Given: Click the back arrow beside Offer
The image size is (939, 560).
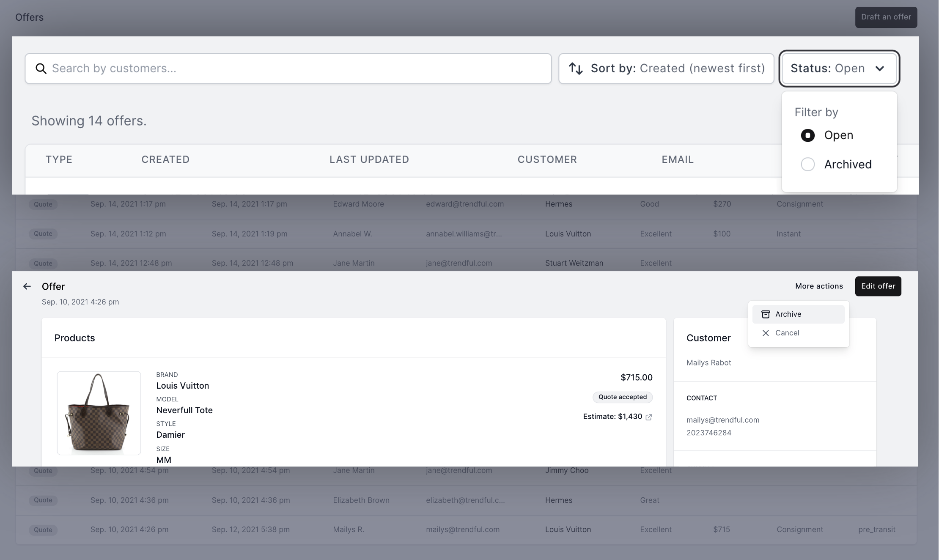Looking at the screenshot, I should [x=27, y=286].
